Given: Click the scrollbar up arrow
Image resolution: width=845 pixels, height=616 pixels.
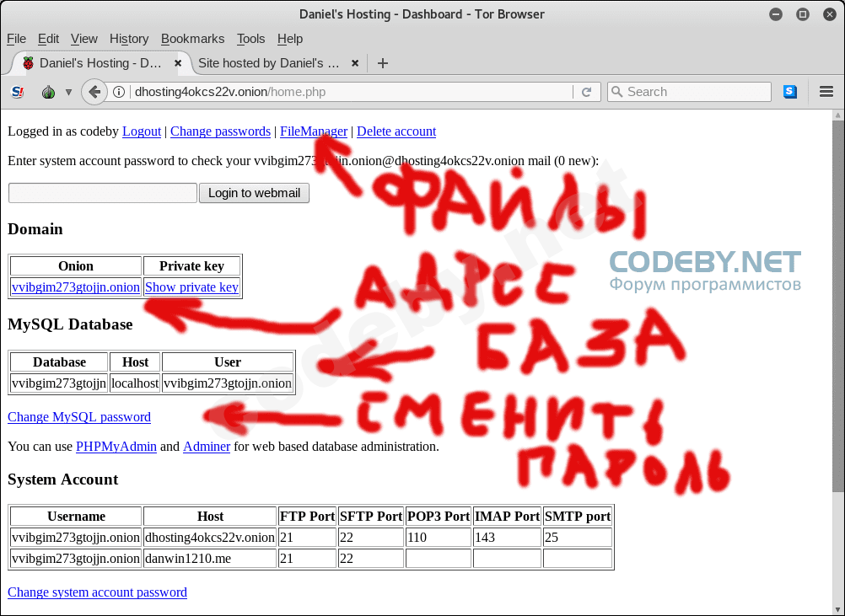Looking at the screenshot, I should [838, 115].
